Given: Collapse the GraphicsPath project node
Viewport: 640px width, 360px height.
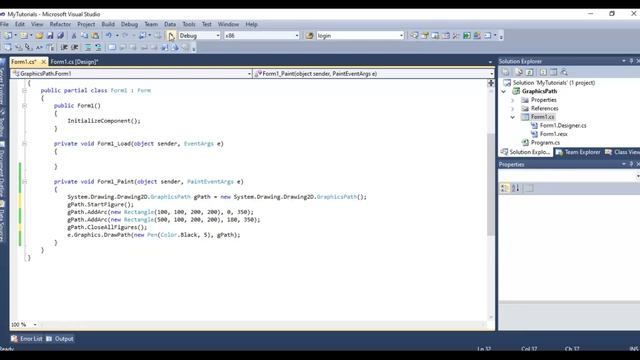Looking at the screenshot, I should pos(504,91).
